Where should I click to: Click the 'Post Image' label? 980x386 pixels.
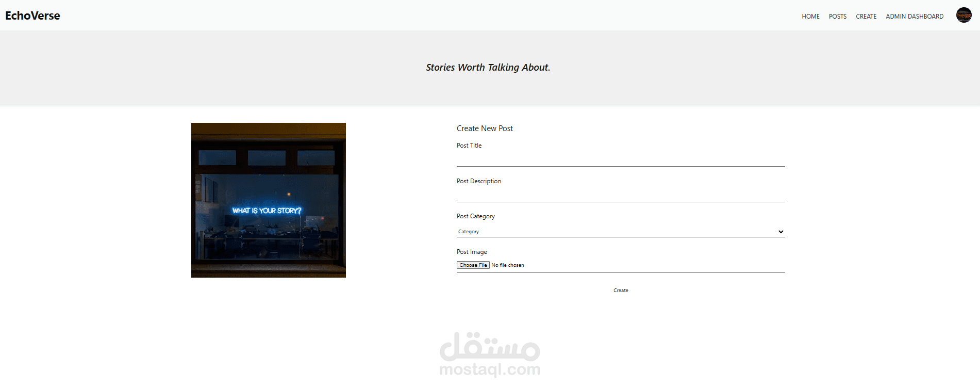click(x=472, y=252)
